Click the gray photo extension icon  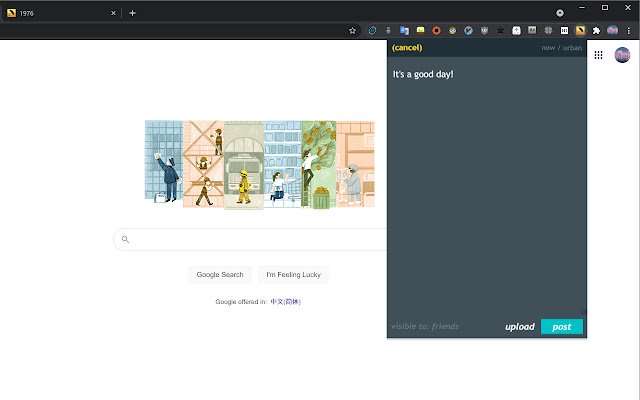532,30
